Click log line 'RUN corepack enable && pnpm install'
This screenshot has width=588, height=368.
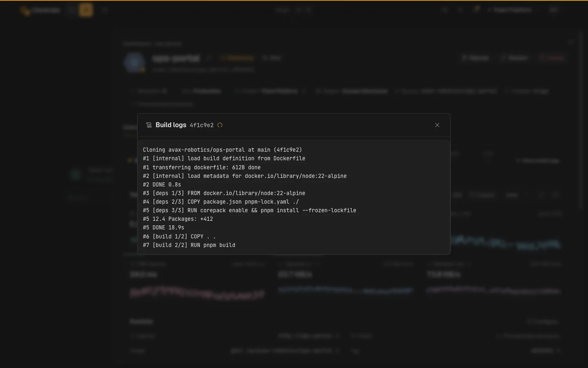point(249,210)
